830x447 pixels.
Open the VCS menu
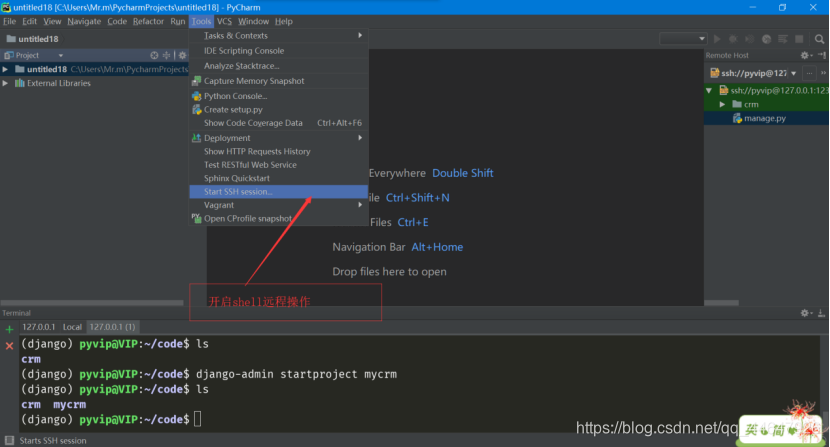tap(224, 21)
